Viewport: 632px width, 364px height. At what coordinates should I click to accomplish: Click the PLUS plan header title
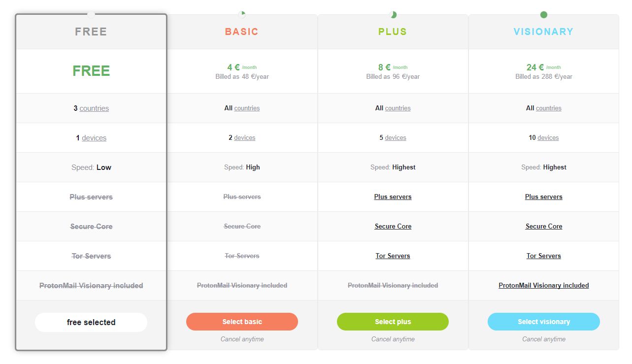(393, 32)
